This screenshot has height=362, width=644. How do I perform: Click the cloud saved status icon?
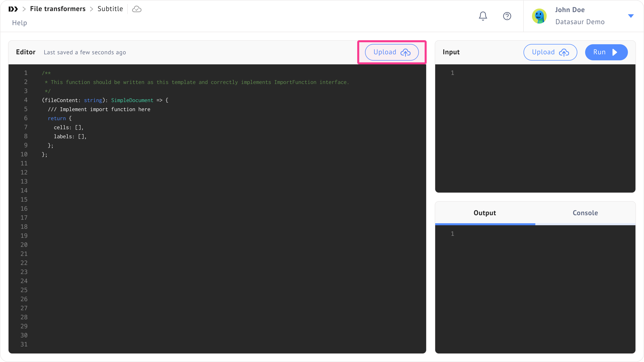tap(137, 9)
